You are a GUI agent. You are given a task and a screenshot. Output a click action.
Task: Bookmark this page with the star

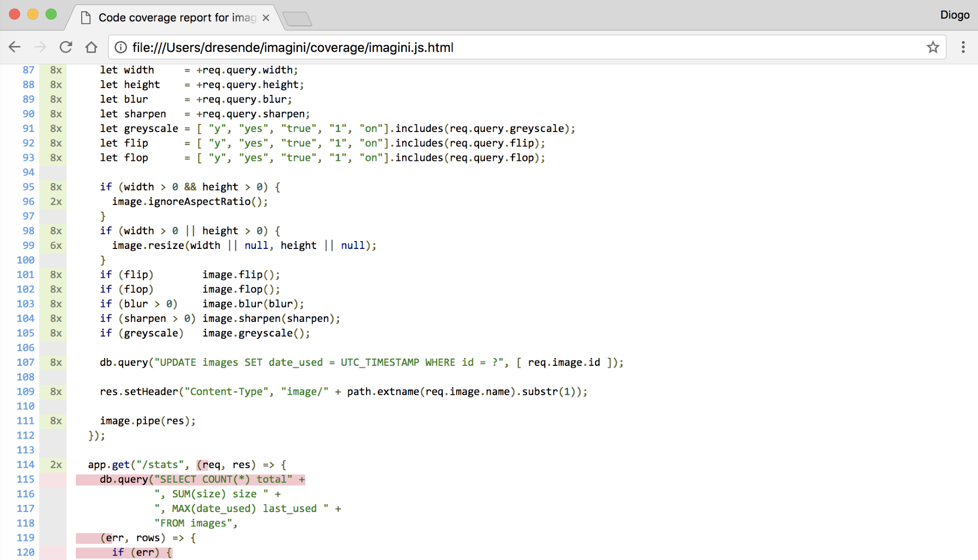[x=933, y=47]
